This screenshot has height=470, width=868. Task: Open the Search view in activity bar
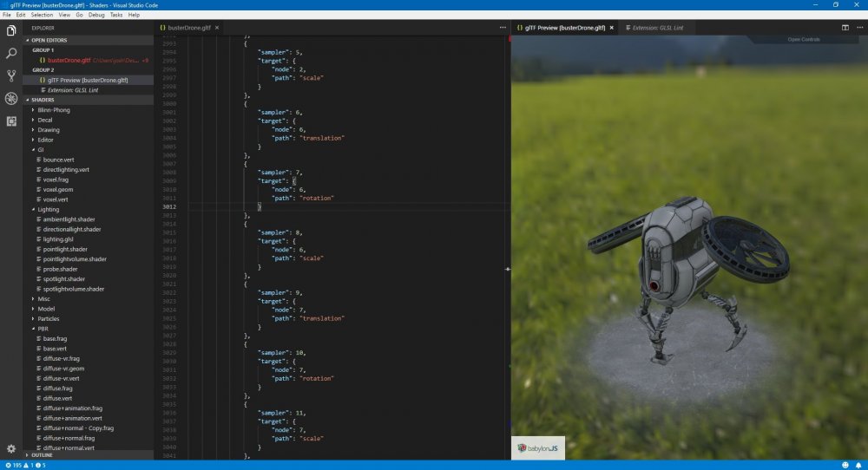[x=11, y=54]
